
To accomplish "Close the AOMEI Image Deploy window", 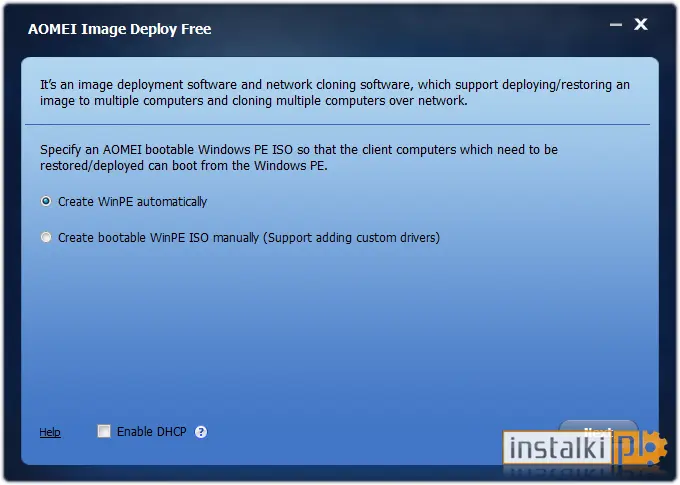I will click(x=641, y=24).
